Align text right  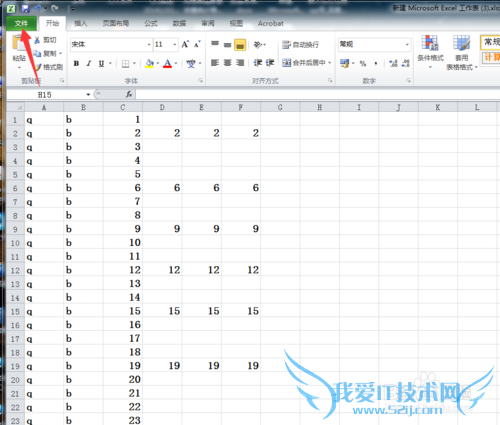point(240,63)
